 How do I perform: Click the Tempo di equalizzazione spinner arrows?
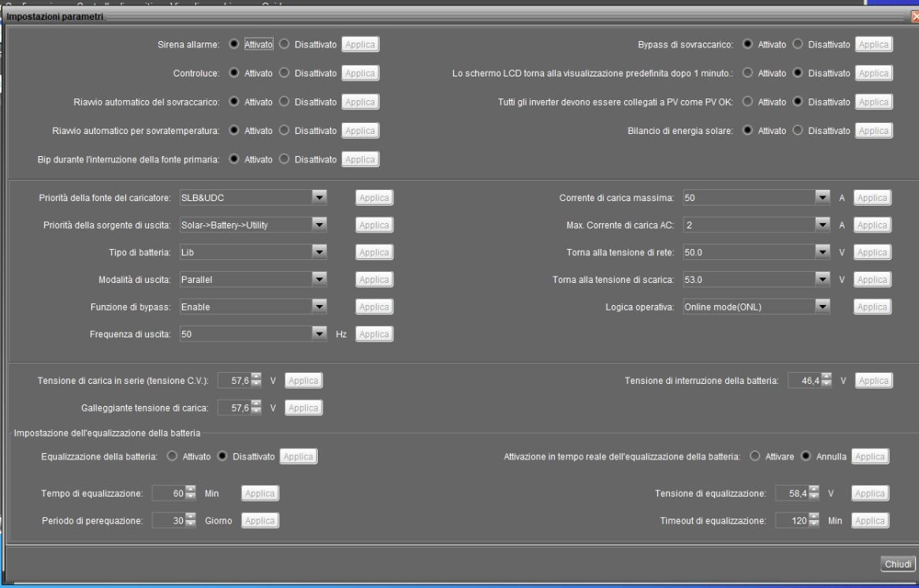point(191,493)
